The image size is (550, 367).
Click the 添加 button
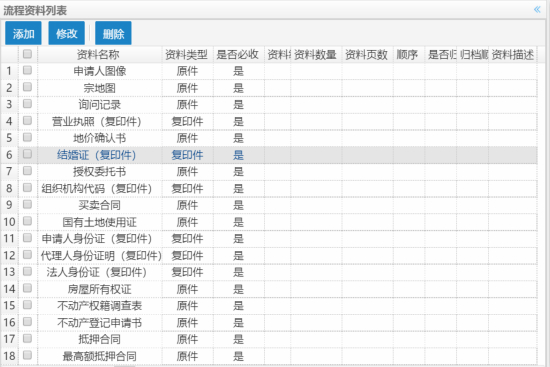pyautogui.click(x=23, y=33)
